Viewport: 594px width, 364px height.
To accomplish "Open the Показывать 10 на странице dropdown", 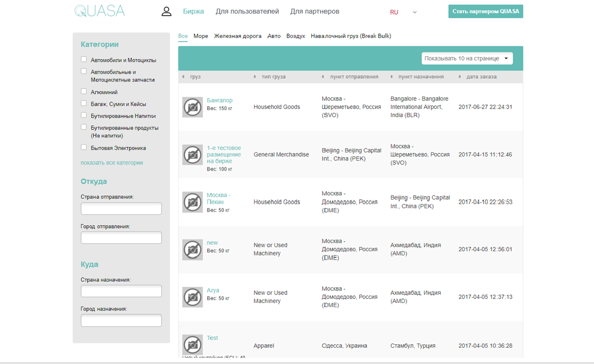I will coord(467,58).
